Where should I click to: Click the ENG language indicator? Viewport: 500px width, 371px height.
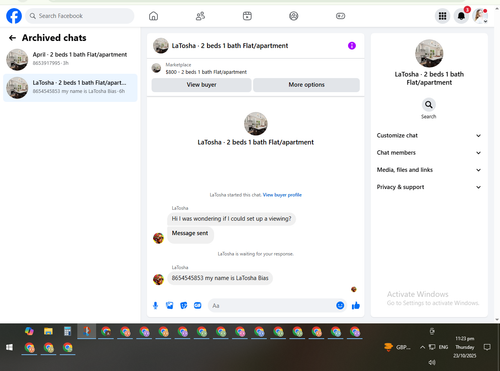443,347
